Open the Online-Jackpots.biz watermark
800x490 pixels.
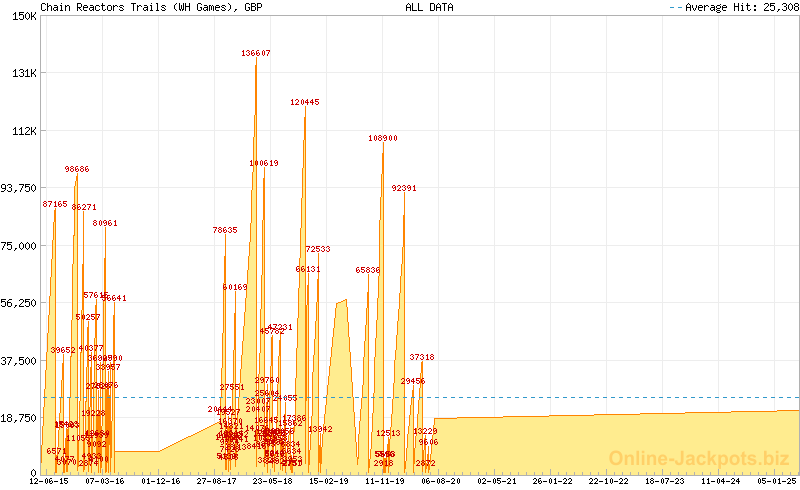click(x=699, y=459)
